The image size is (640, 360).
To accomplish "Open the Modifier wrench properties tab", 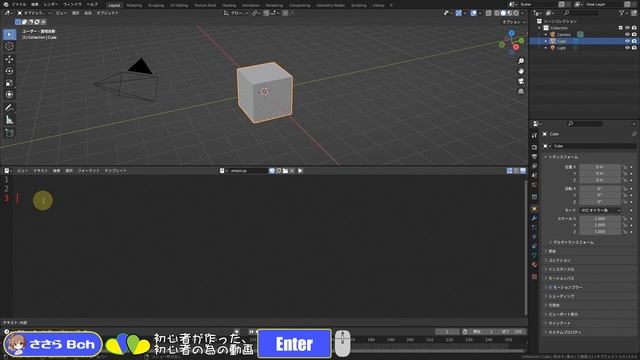I will [x=534, y=218].
